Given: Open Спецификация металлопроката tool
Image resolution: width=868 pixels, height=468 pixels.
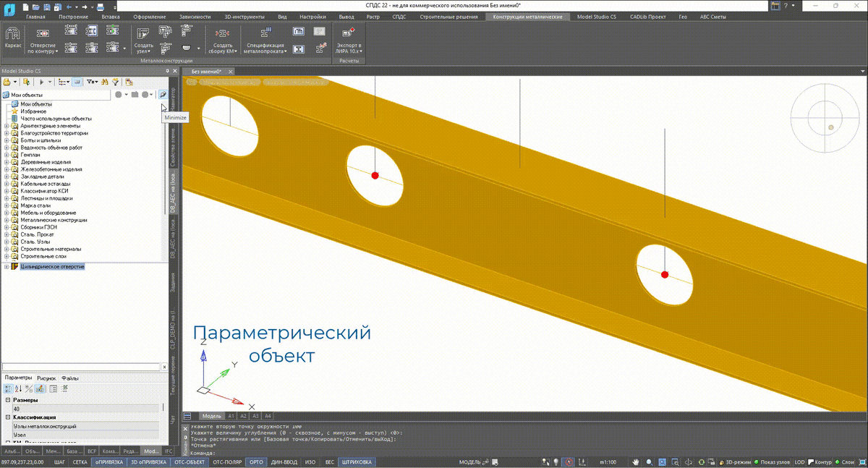Looking at the screenshot, I should tap(265, 39).
